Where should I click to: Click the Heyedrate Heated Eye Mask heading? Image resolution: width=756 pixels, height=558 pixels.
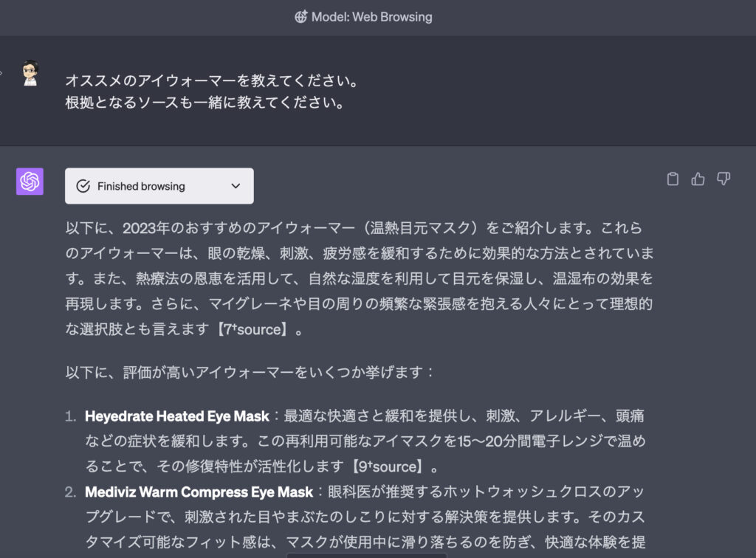click(177, 416)
